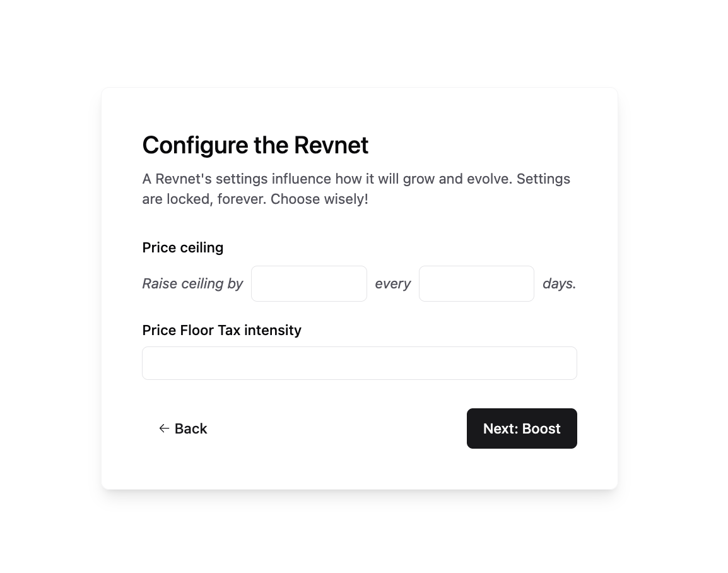Click the 'Price Floor Tax intensity' label

coord(221,330)
